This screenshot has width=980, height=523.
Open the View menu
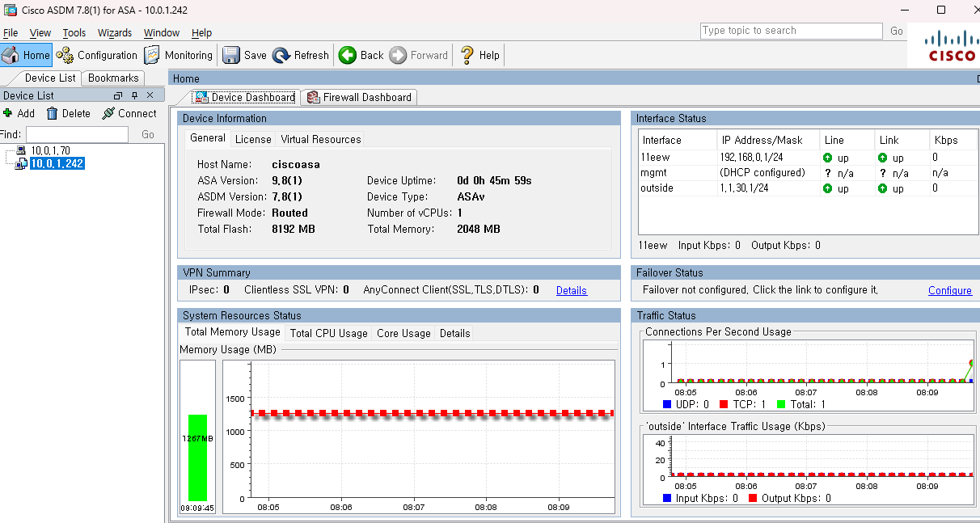pos(40,33)
